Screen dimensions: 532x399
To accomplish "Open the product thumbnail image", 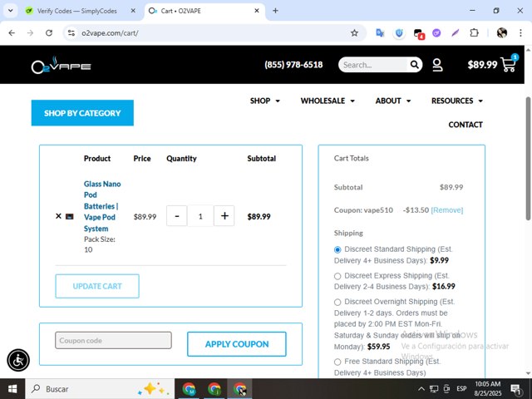I will pyautogui.click(x=70, y=216).
